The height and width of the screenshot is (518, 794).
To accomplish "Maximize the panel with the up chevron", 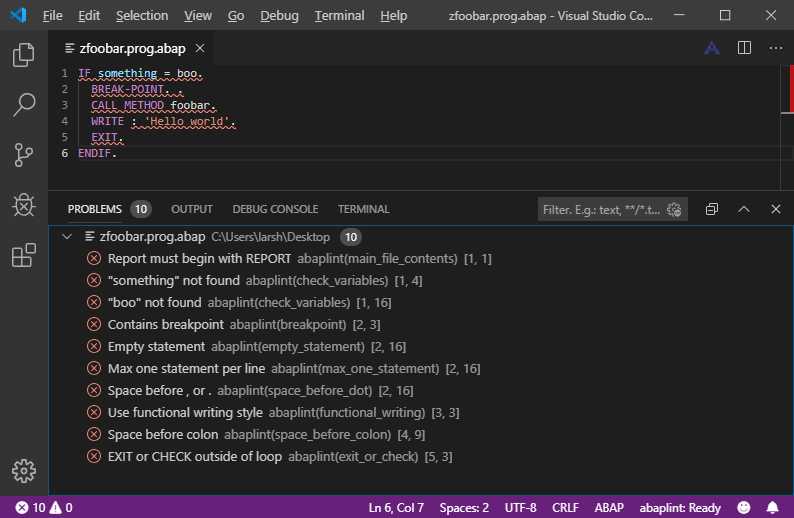I will click(x=743, y=209).
